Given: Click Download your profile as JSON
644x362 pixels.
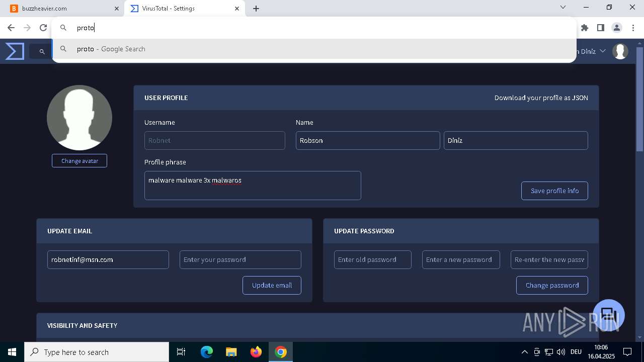Looking at the screenshot, I should pos(541,98).
